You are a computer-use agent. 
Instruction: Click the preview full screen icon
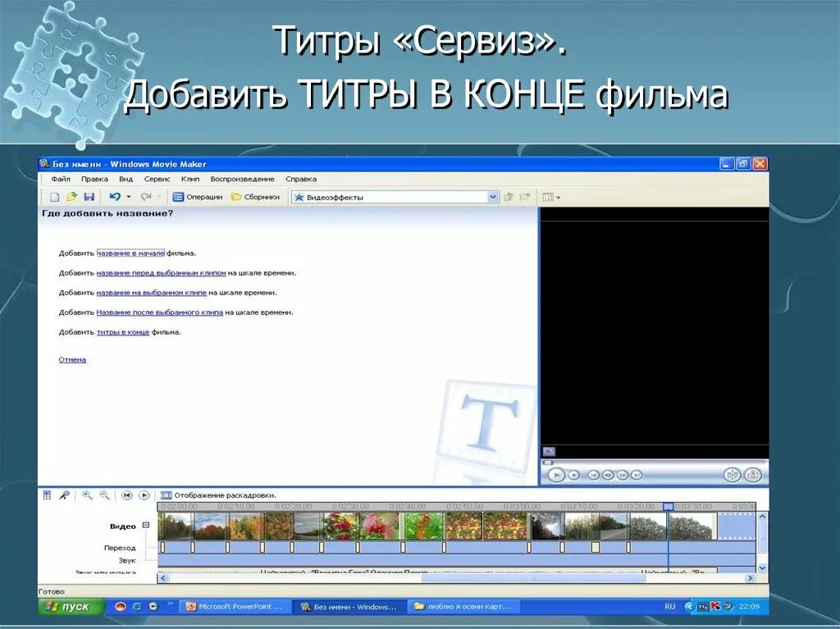pos(549,452)
